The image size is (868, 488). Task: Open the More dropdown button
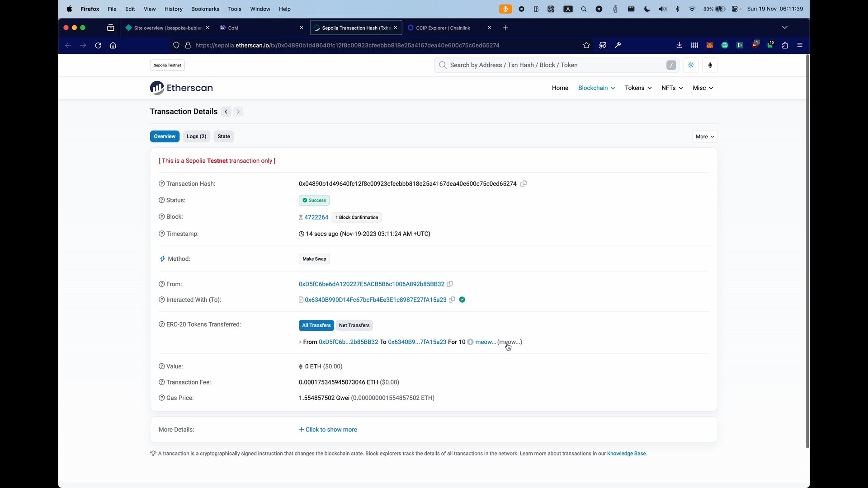tap(705, 136)
